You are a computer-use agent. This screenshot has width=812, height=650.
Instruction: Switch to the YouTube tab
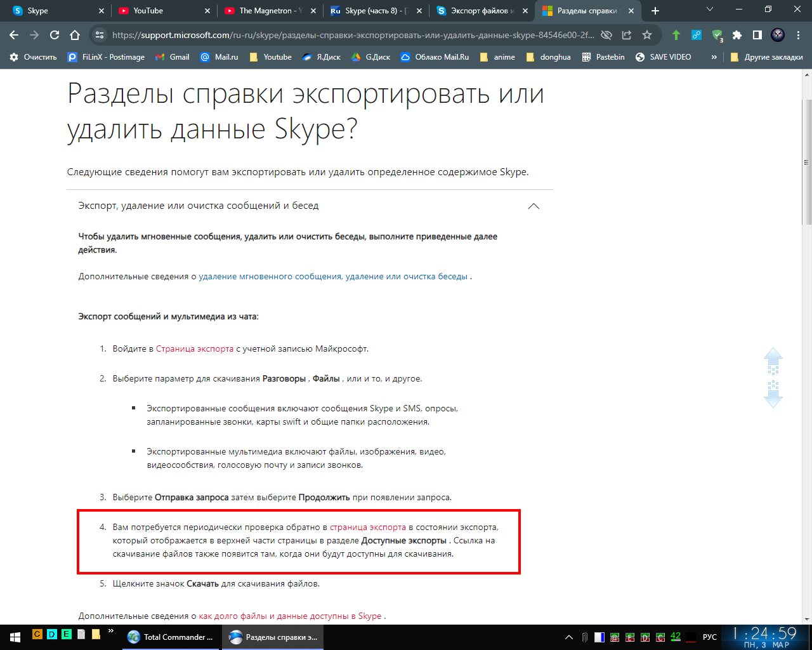click(165, 11)
